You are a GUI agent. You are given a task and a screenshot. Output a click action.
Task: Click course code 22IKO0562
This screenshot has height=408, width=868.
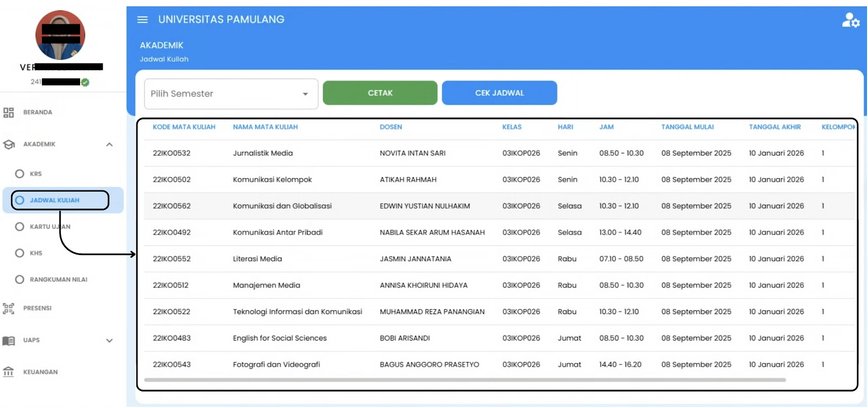172,206
